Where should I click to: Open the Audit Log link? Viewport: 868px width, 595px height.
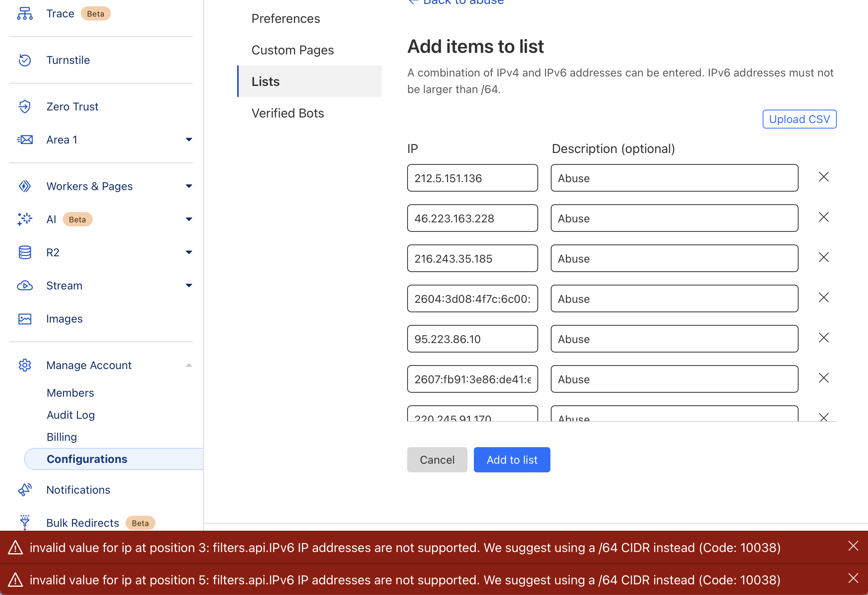click(71, 415)
